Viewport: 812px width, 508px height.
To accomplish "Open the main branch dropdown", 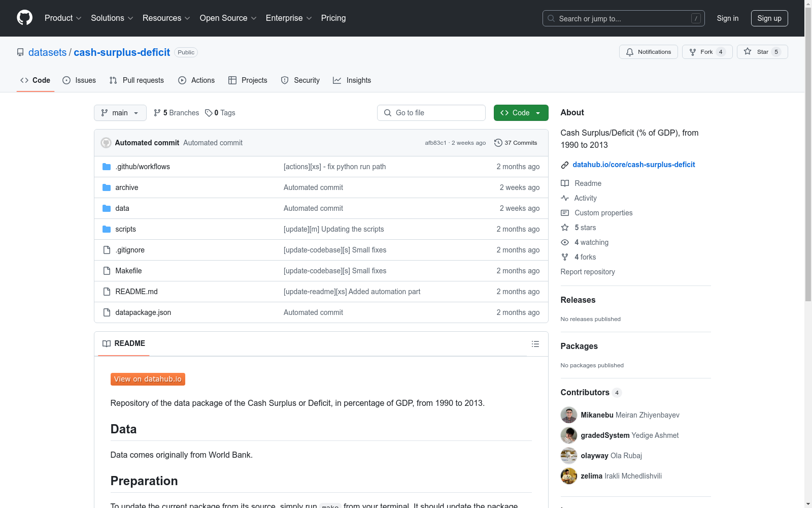I will 120,113.
